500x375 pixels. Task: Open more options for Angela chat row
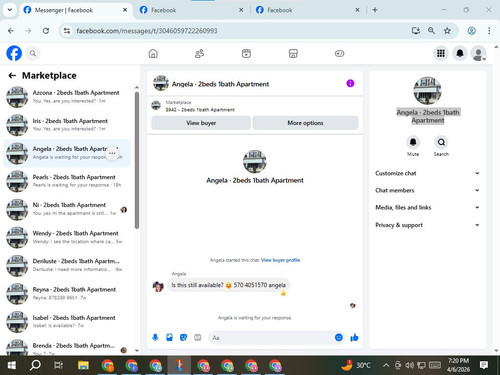point(112,153)
